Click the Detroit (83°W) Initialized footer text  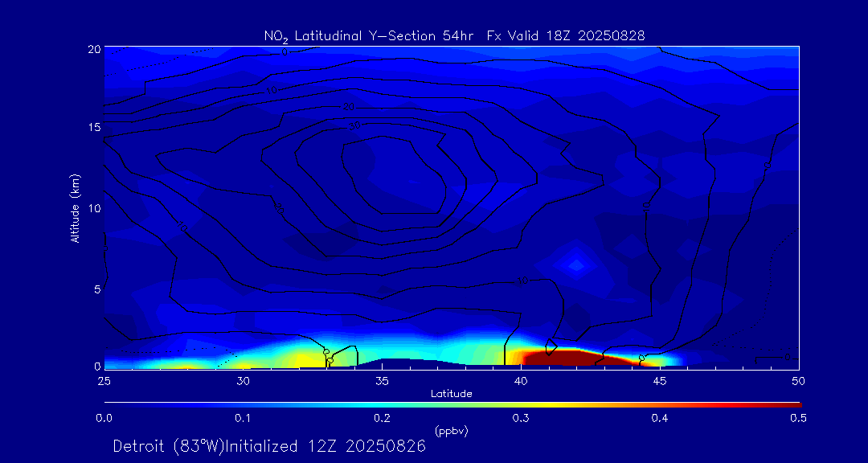coord(269,446)
